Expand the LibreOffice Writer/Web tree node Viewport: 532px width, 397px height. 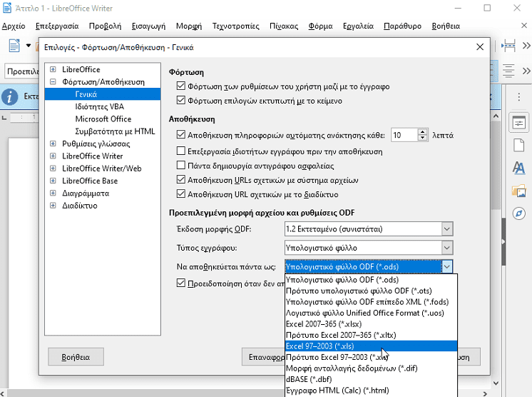[x=53, y=168]
